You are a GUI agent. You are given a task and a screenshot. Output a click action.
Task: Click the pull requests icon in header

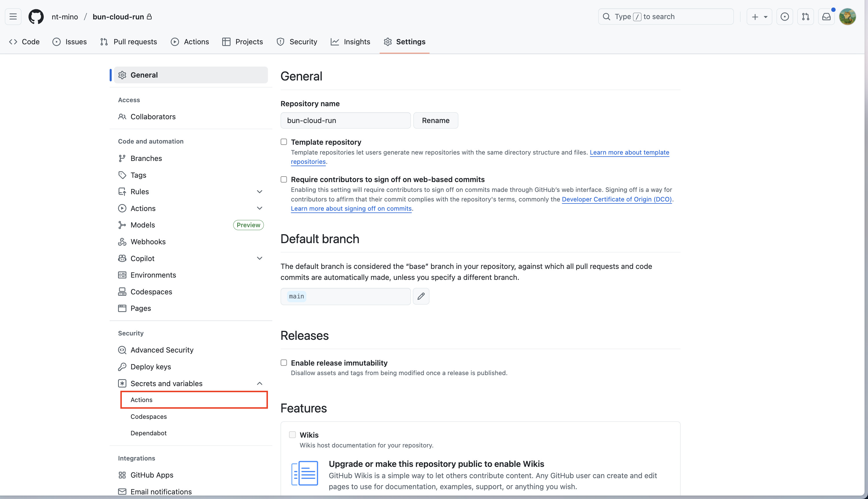[x=805, y=16]
